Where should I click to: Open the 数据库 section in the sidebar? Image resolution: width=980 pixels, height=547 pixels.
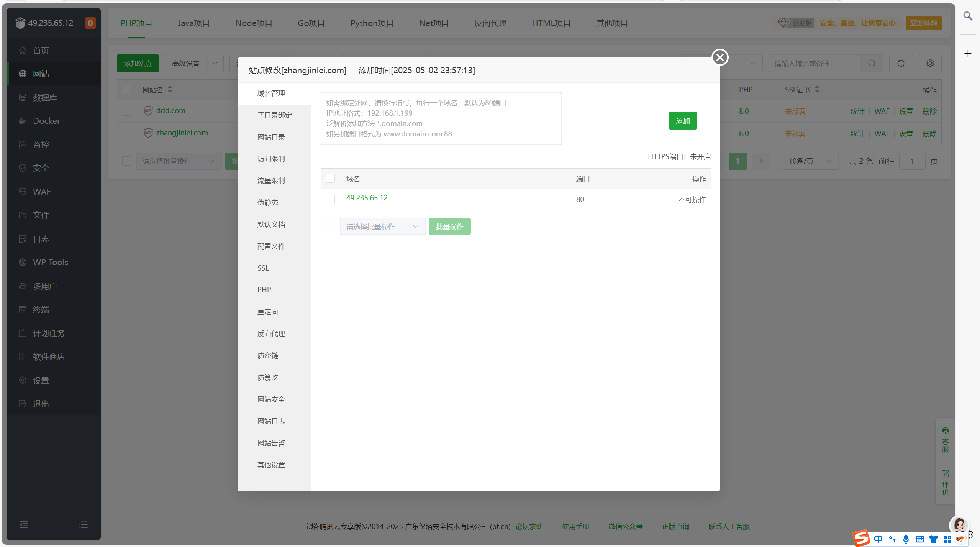coord(44,97)
